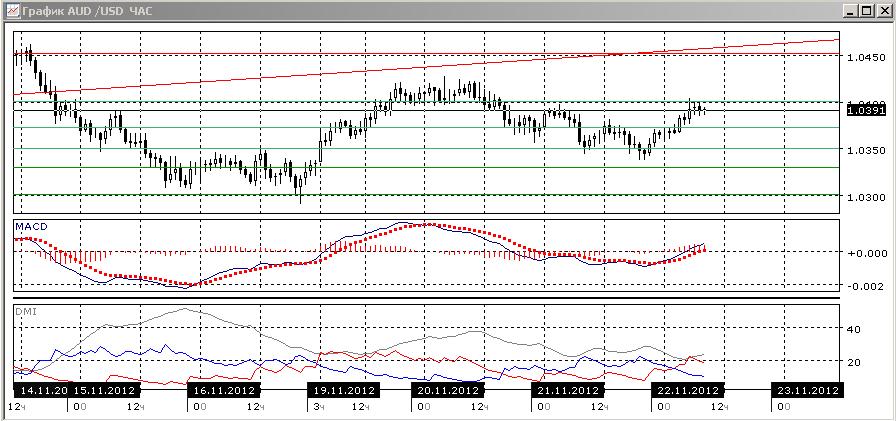Viewport: 896px width, 421px height.
Task: Click the window title 'График AUD /USD ЧАС'
Action: coord(87,11)
